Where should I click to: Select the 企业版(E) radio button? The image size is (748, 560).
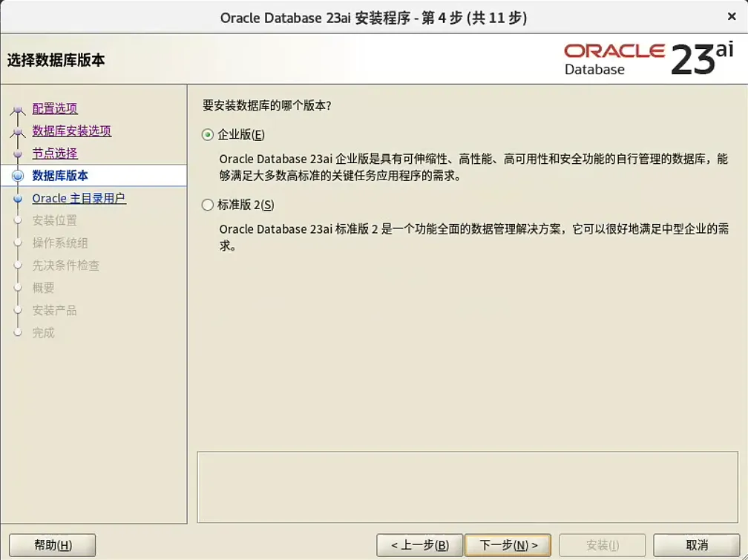(207, 134)
